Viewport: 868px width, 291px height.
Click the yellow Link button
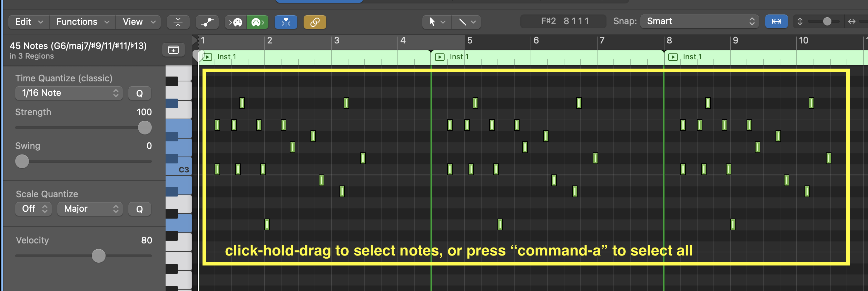click(x=315, y=22)
